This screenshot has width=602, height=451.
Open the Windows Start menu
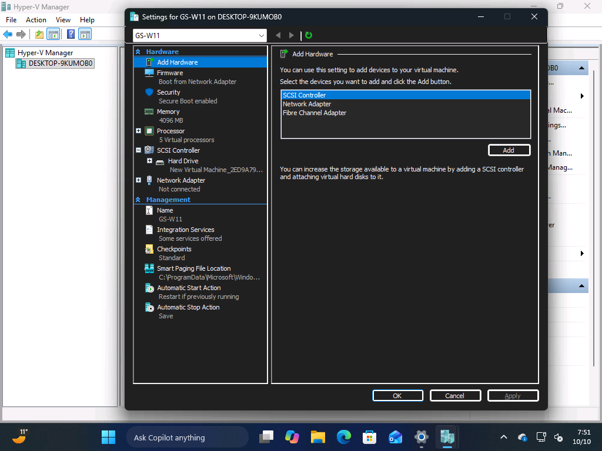tap(108, 437)
